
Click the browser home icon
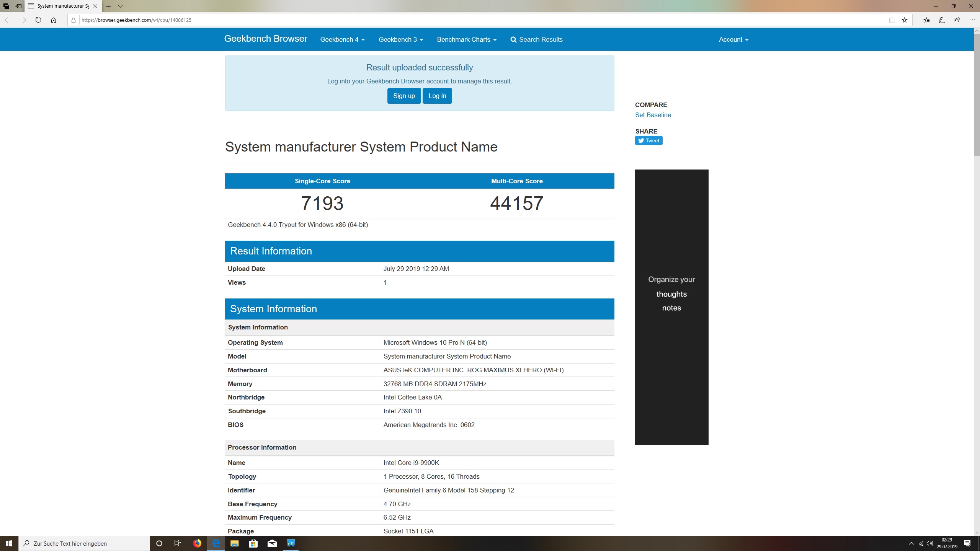point(54,20)
